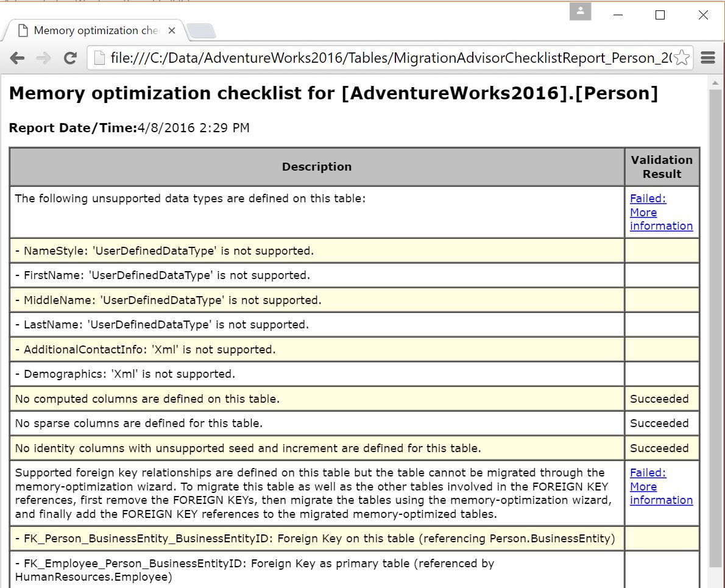
Task: Click the browser forward arrow
Action: tap(43, 58)
